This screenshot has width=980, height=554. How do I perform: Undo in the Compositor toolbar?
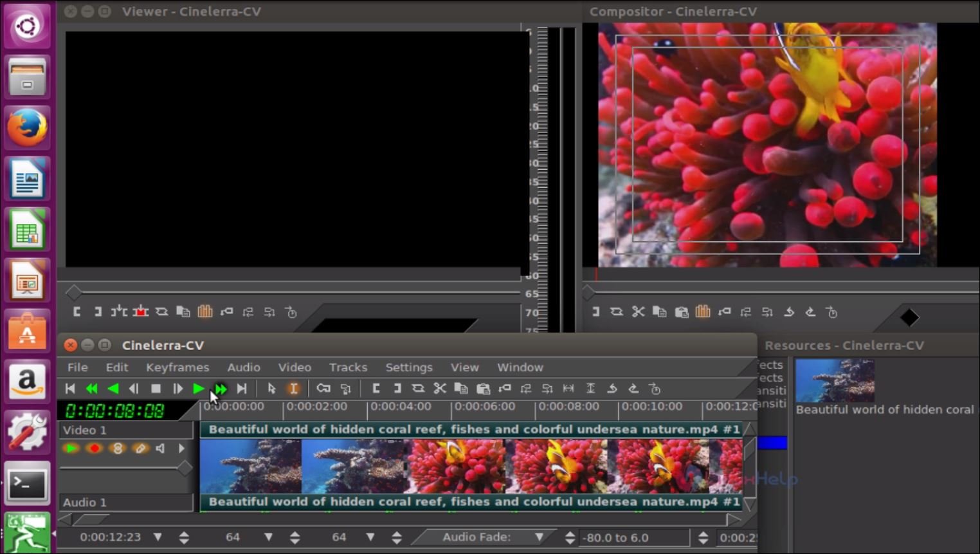[789, 312]
